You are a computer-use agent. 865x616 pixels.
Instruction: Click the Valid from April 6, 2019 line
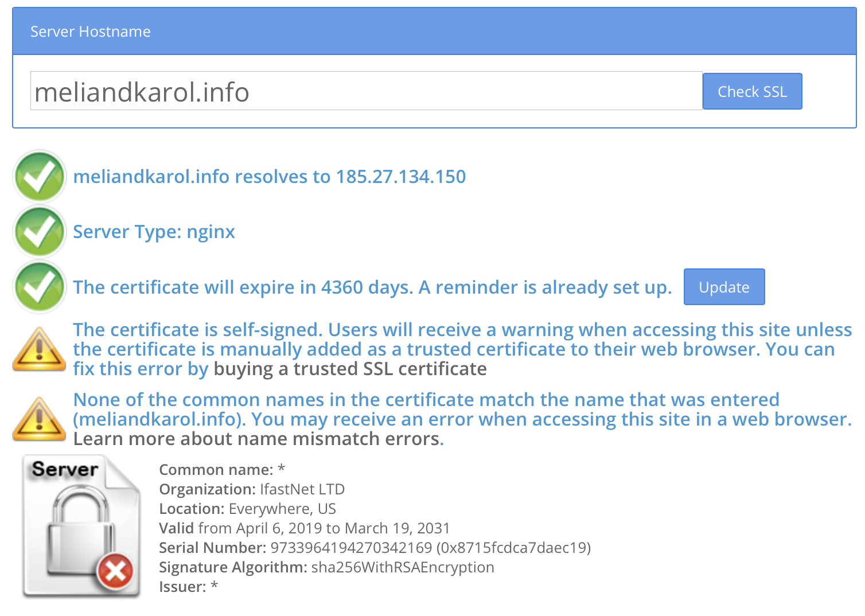(x=304, y=528)
